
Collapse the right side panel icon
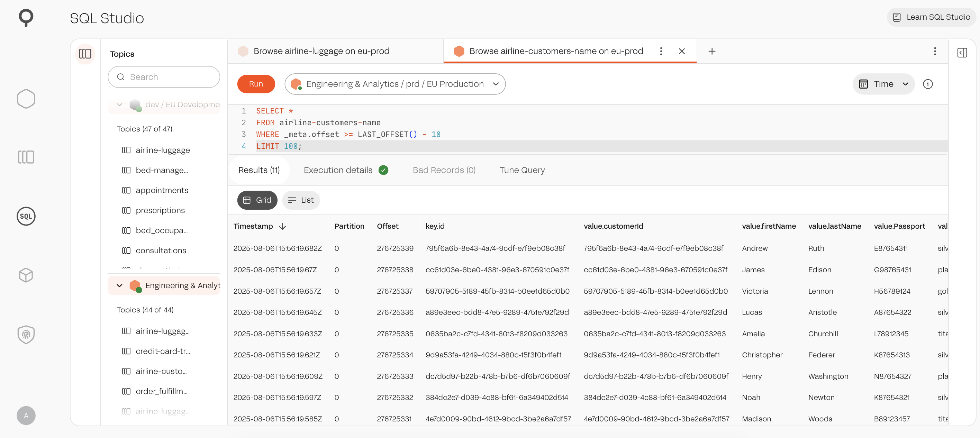tap(962, 53)
